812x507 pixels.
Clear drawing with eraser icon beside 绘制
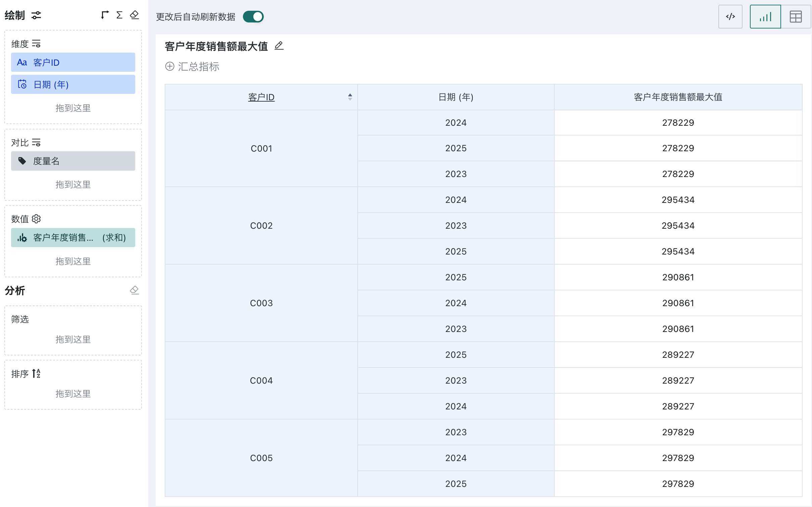134,15
